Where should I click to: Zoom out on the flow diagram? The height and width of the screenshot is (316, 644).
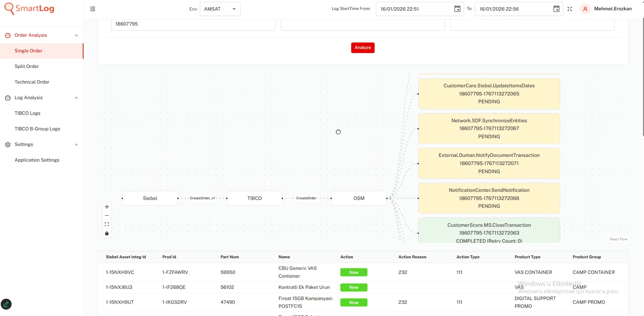107,216
